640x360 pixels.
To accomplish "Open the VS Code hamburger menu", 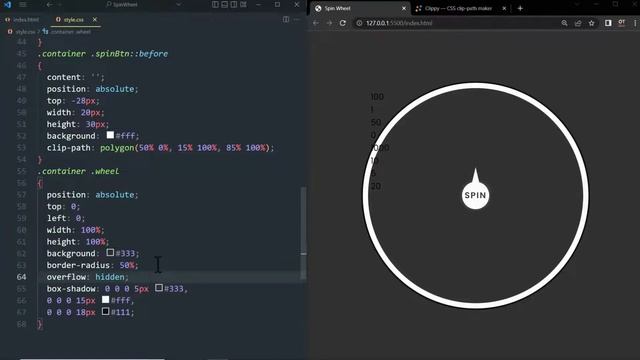I will point(23,4).
